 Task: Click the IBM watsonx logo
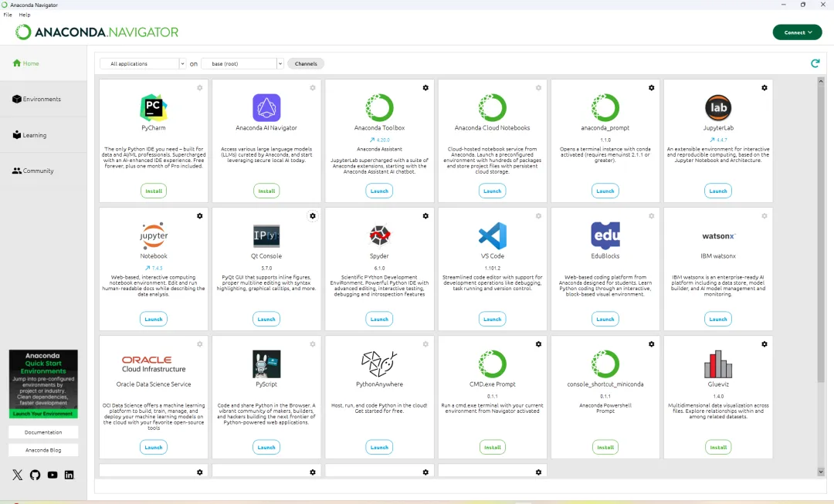coord(718,236)
